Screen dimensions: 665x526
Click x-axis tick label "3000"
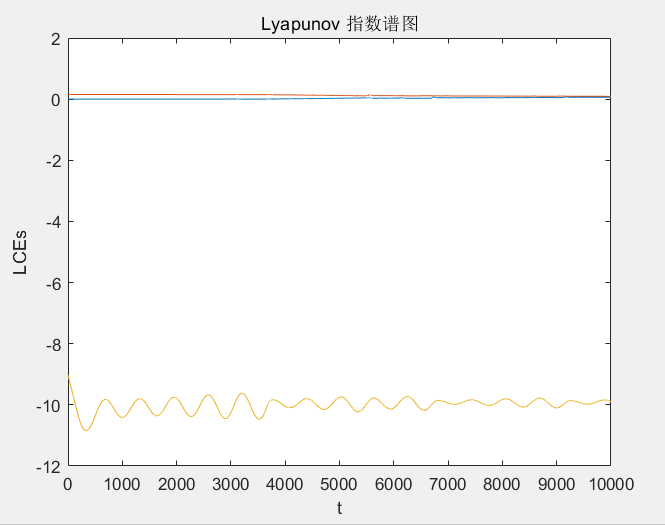pos(230,484)
